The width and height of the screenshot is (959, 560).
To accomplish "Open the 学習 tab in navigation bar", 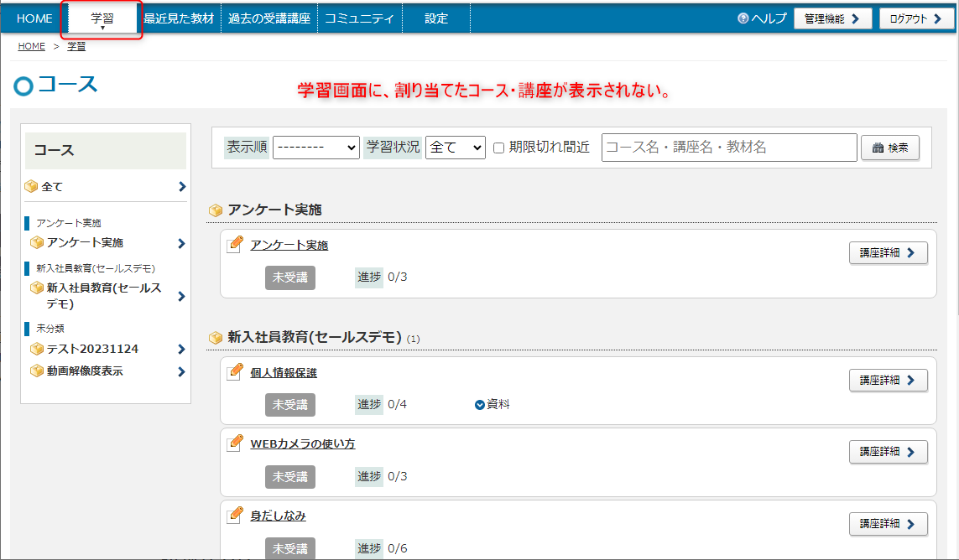I will [102, 18].
